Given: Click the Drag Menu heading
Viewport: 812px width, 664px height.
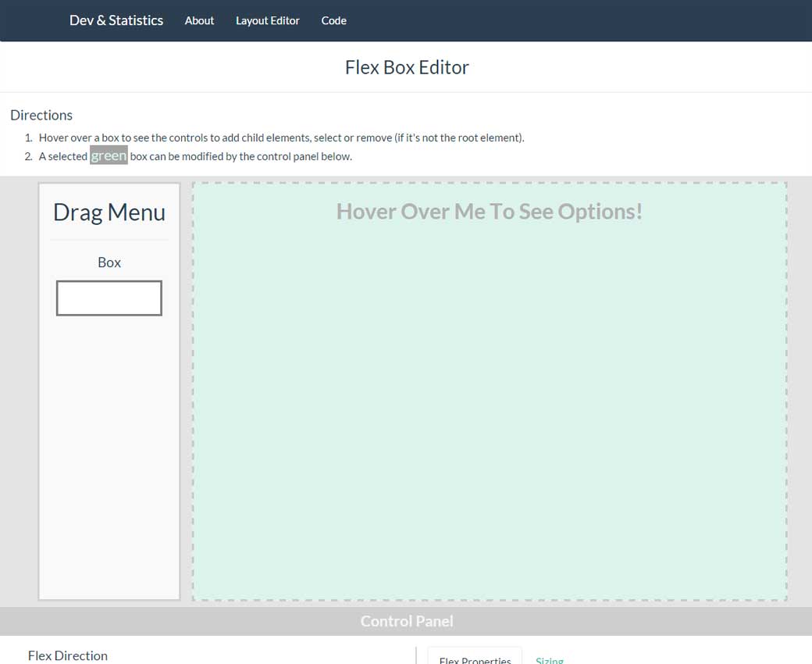Looking at the screenshot, I should coord(109,212).
